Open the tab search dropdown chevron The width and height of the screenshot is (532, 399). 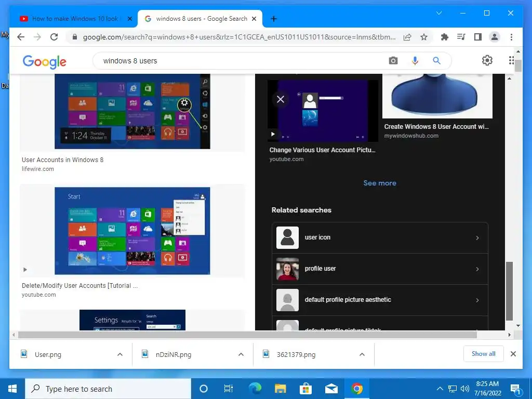(439, 13)
